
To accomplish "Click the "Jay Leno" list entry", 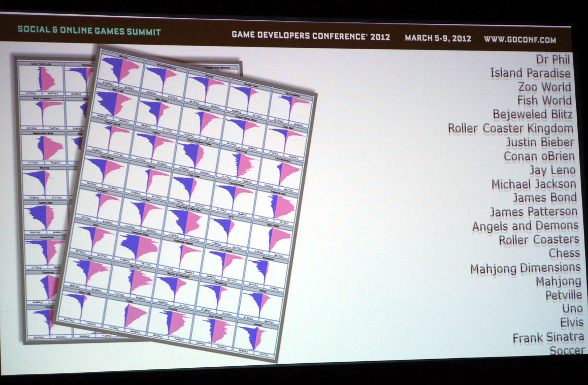I will [552, 170].
